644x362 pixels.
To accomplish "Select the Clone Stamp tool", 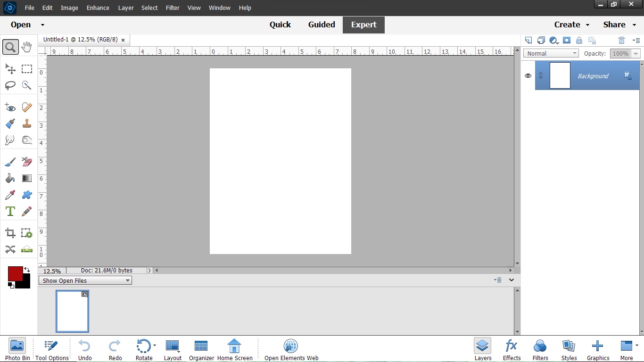I will pyautogui.click(x=27, y=123).
